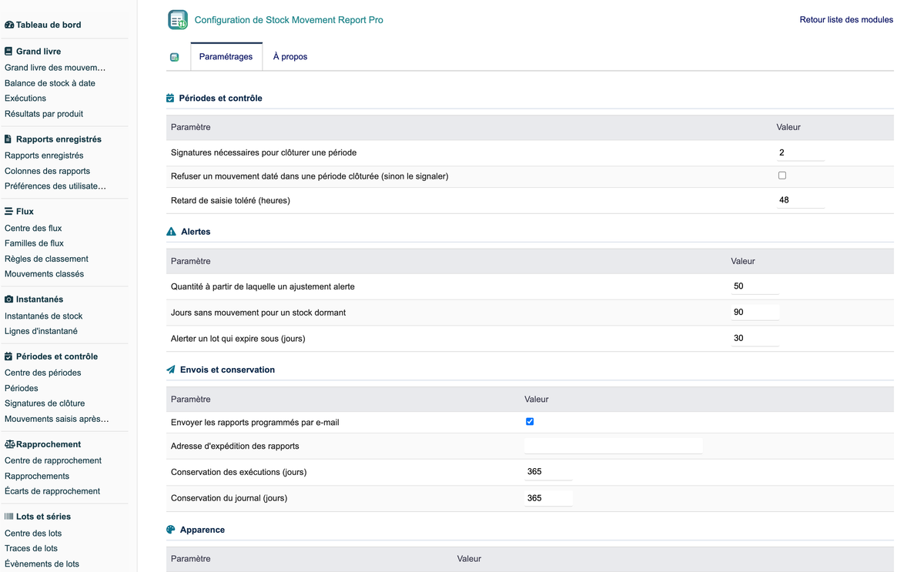Click the Instantanés camera icon

9,299
